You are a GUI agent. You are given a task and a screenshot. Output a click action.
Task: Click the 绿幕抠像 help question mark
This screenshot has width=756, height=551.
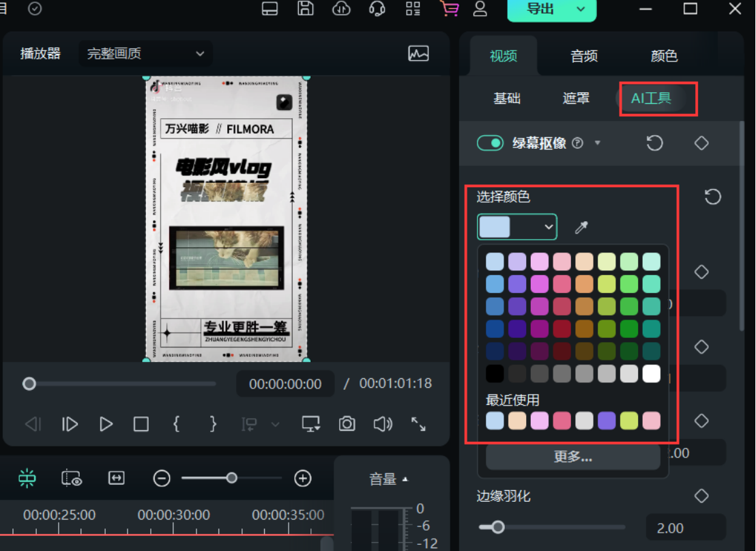[577, 143]
